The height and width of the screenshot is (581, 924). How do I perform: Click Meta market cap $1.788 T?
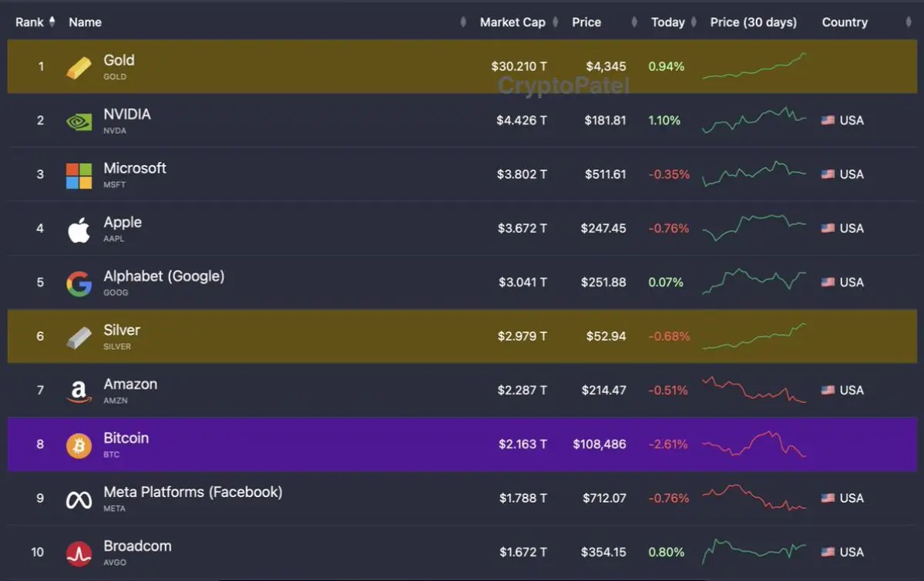(523, 499)
